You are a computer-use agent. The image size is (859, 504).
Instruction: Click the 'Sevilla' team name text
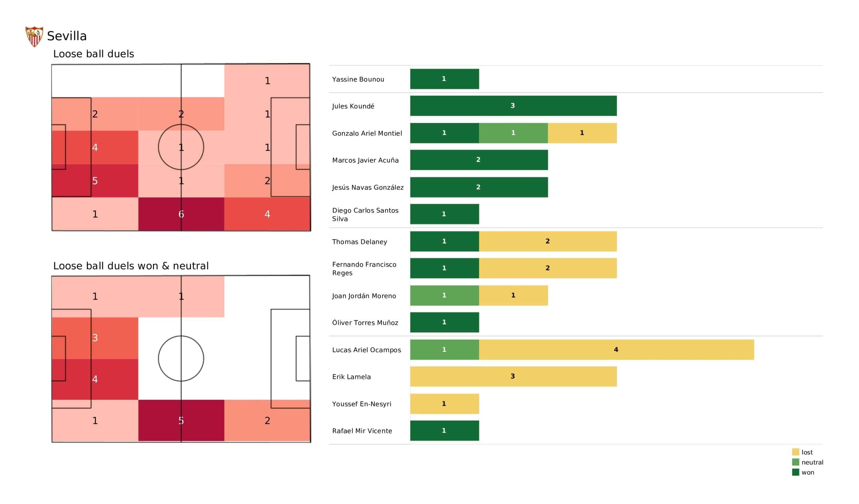pyautogui.click(x=67, y=36)
